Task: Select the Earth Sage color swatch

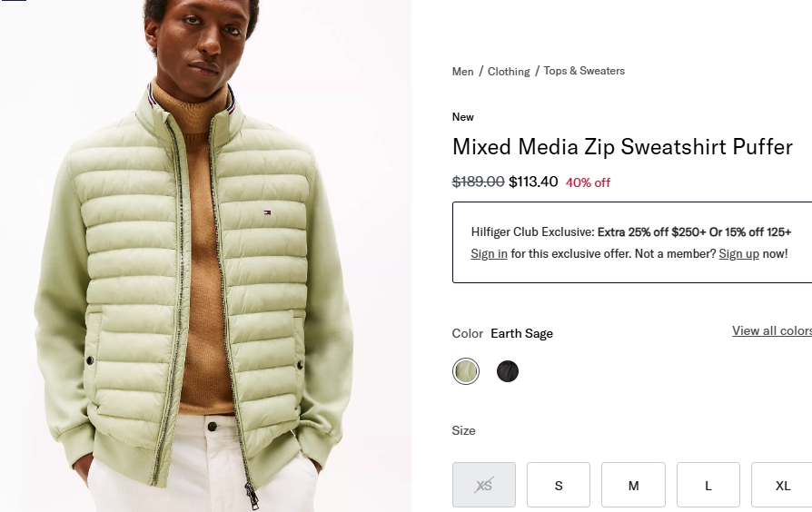Action: click(x=466, y=371)
